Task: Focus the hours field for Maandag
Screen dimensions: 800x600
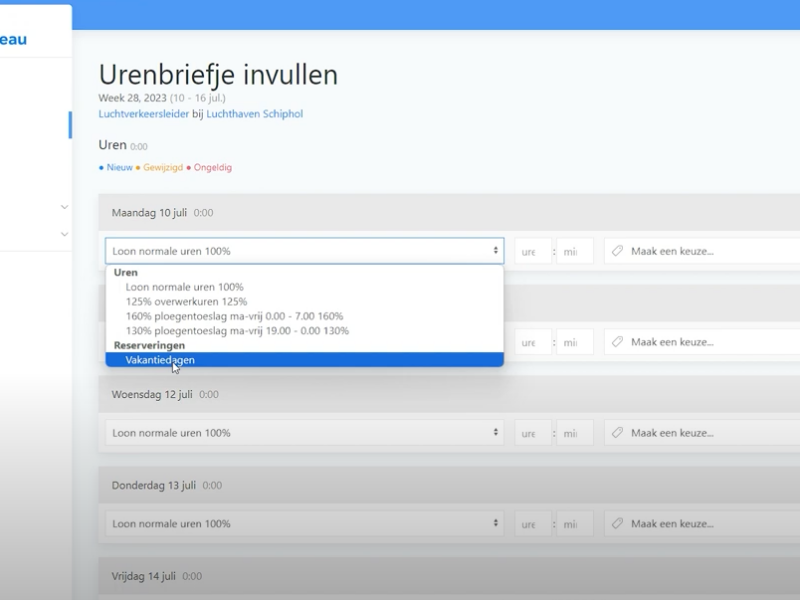Action: click(532, 251)
